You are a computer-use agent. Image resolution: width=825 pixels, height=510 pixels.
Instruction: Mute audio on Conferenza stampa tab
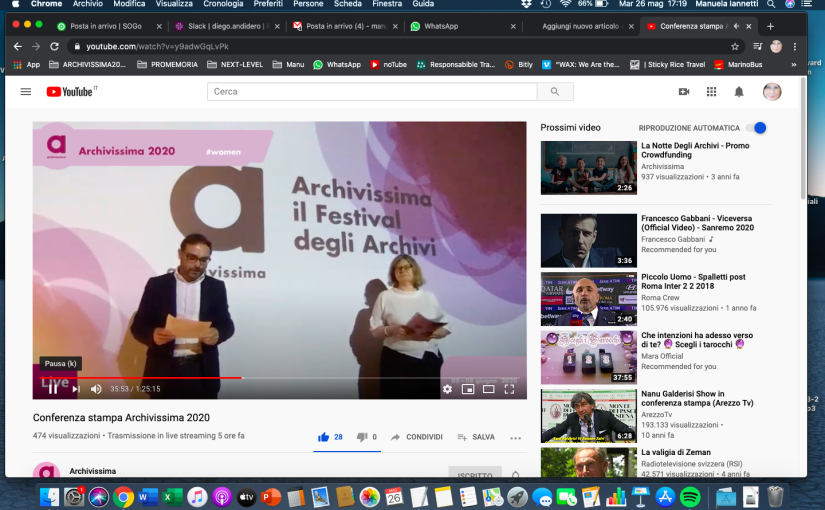736,26
